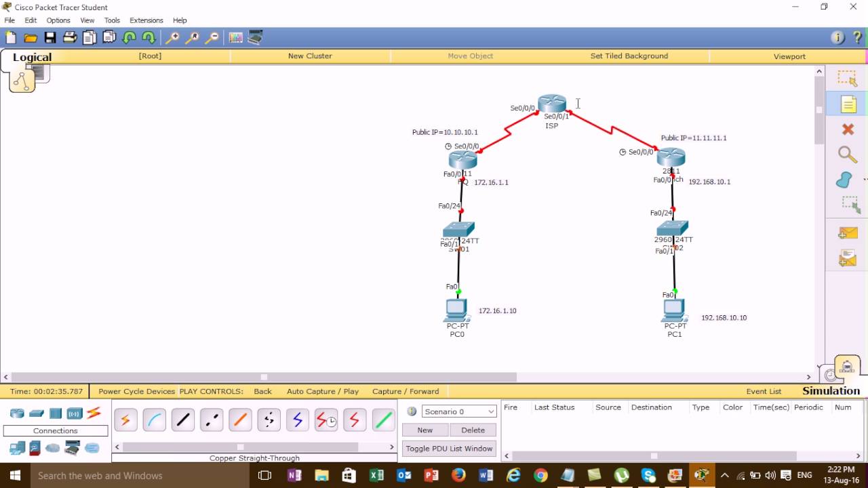Switch to the Simulation mode tab
The height and width of the screenshot is (488, 868).
pyautogui.click(x=831, y=391)
